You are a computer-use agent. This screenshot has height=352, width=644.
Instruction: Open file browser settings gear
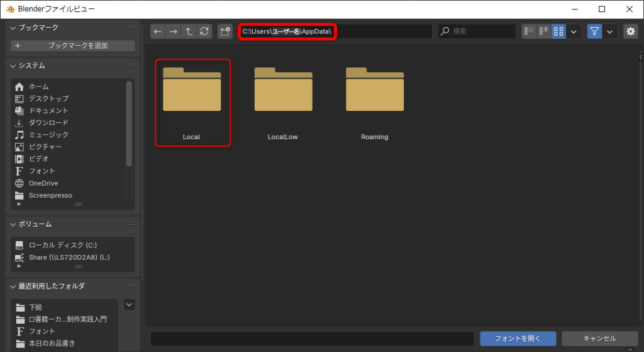pyautogui.click(x=630, y=31)
